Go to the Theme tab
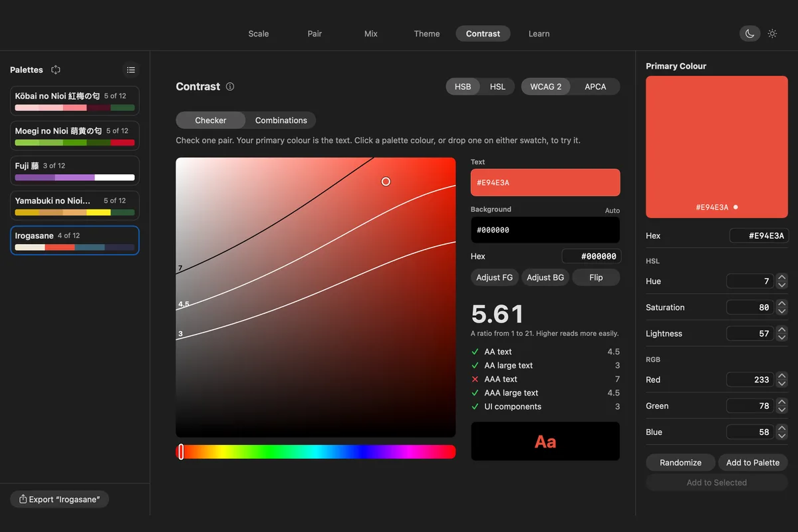This screenshot has width=798, height=532. pos(427,34)
